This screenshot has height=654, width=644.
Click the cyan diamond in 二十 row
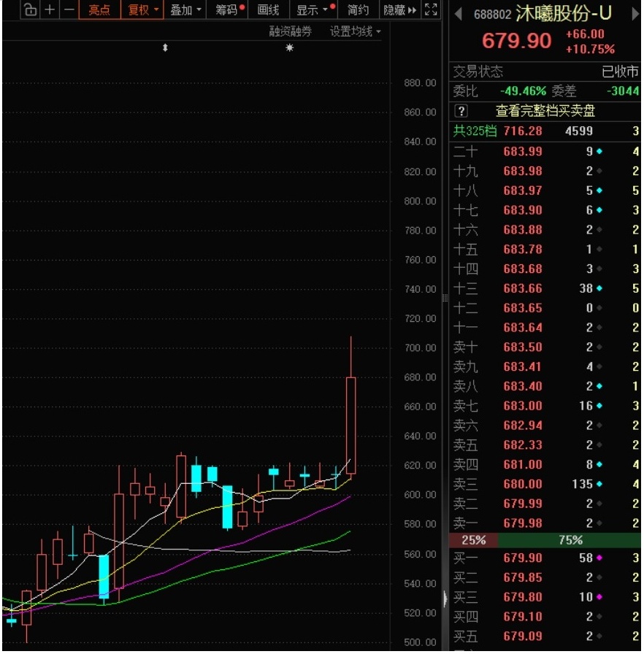pos(599,151)
